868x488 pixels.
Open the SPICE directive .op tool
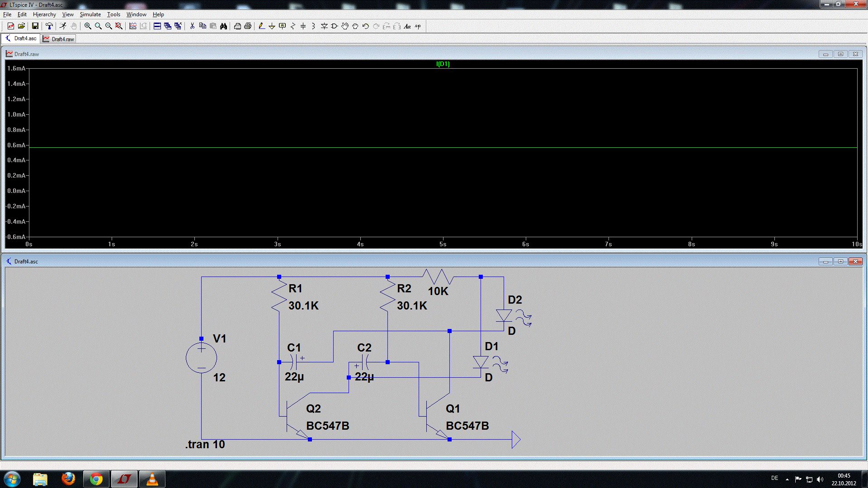pos(418,26)
